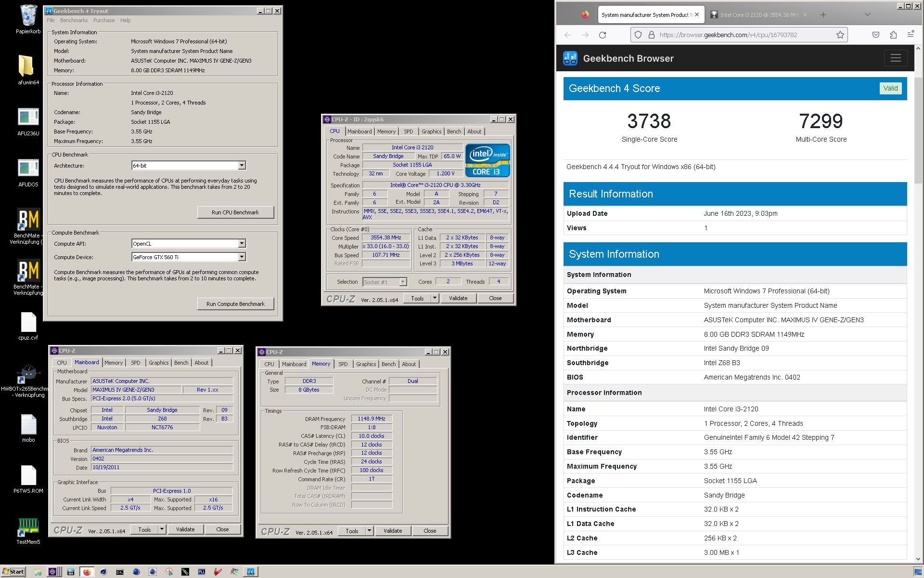Click Close in the CPU-Z Mainboard window
The width and height of the screenshot is (924, 578).
pyautogui.click(x=222, y=529)
